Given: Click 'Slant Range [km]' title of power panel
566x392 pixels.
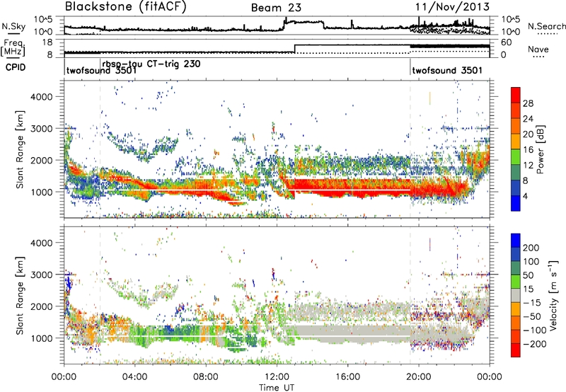Looking at the screenshot, I should (21, 149).
